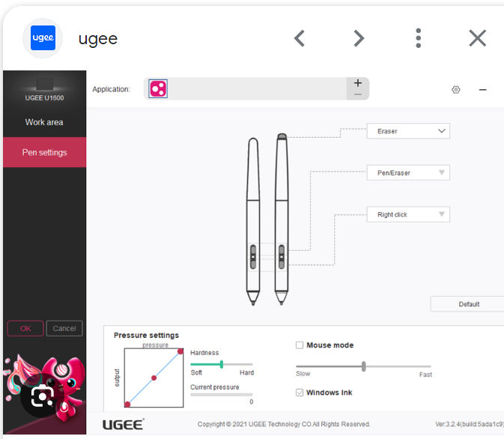Viewport: 504px width, 439px height.
Task: Expand the Eraser dropdown
Action: click(x=408, y=131)
